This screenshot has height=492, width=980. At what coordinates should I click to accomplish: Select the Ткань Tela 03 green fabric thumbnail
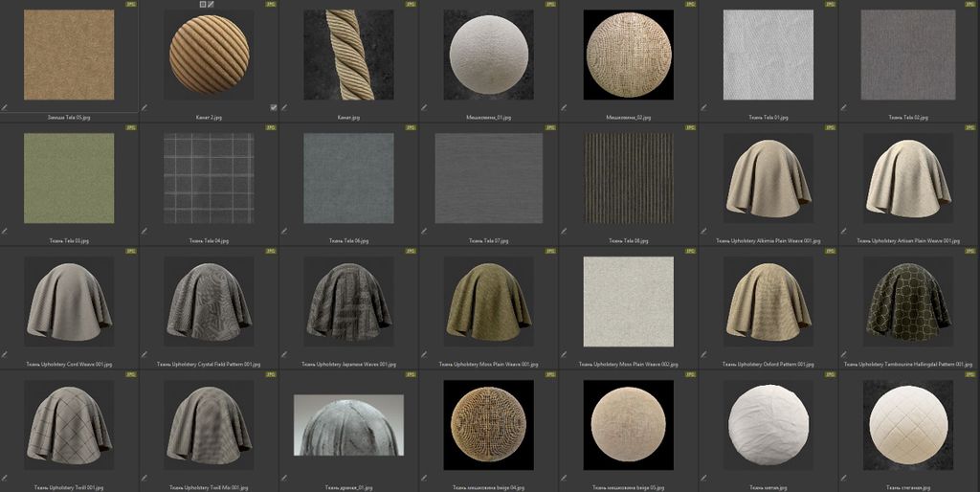(68, 179)
